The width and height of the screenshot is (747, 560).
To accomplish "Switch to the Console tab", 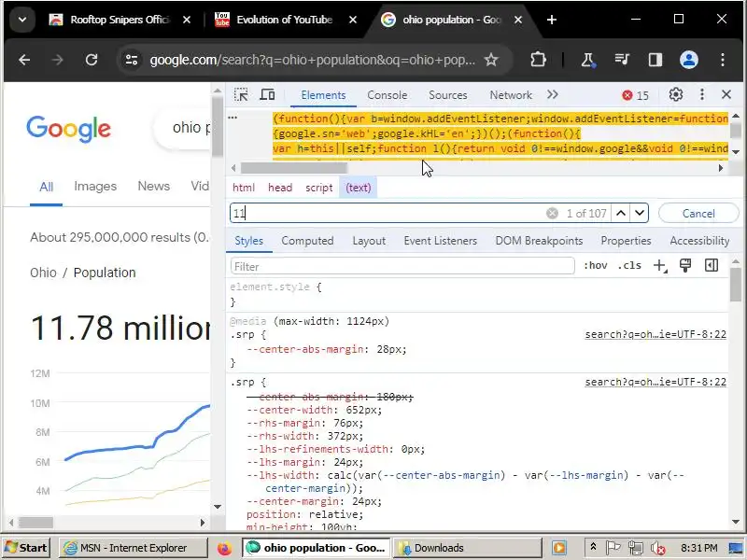I will 387,95.
